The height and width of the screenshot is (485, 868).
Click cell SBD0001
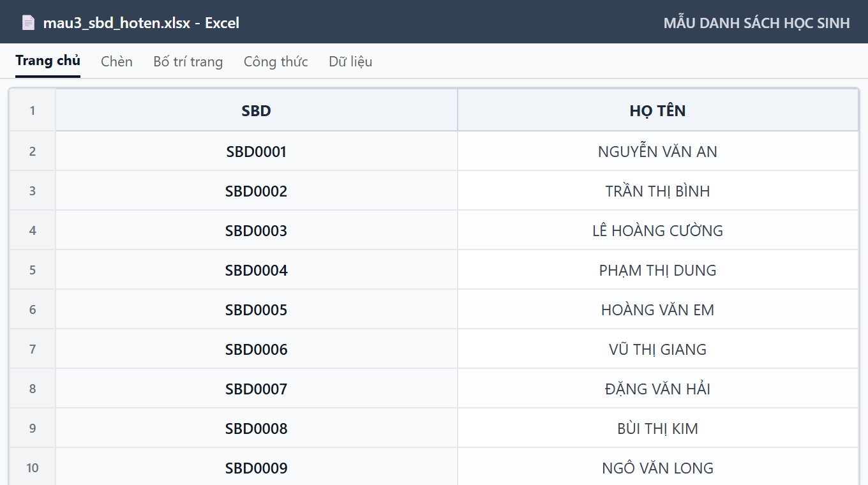pyautogui.click(x=257, y=151)
